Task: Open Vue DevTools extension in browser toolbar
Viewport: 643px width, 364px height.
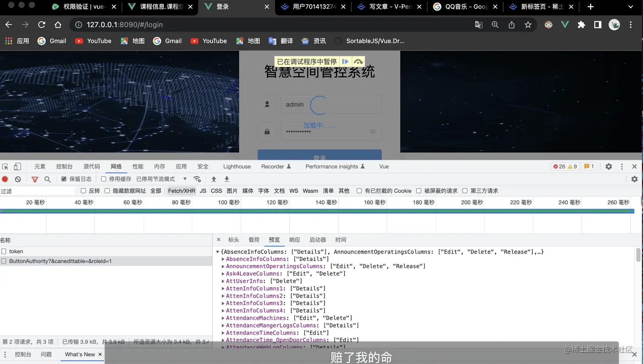Action: (x=564, y=25)
